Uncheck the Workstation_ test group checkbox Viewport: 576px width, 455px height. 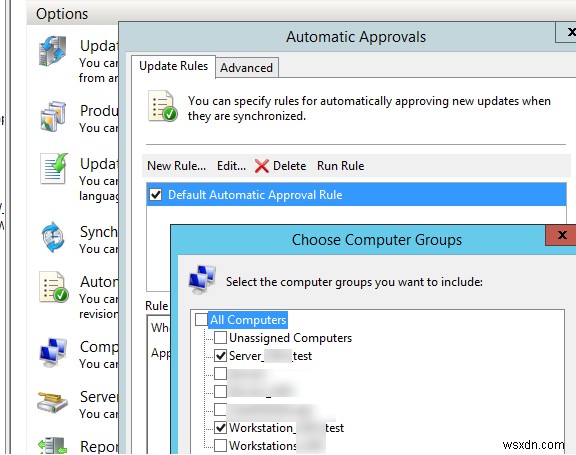(220, 427)
